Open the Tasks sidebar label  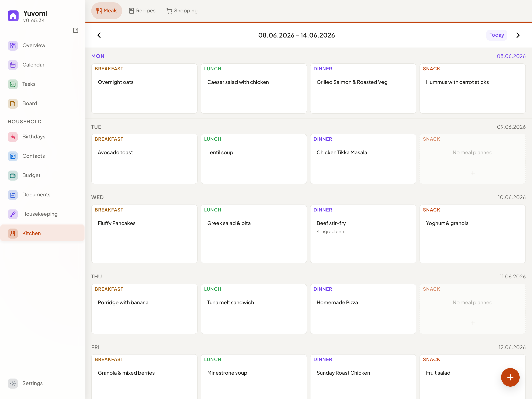coord(29,84)
